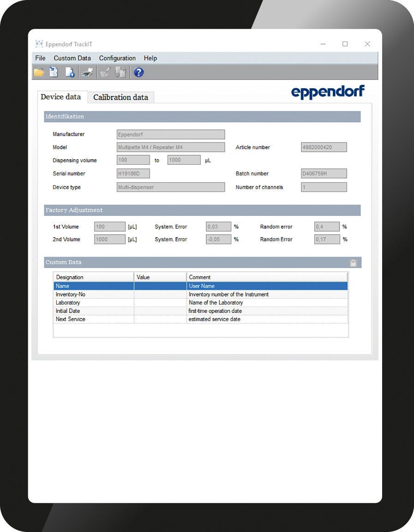Viewport: 414px width, 532px height.
Task: Click the Dispensing volume maximum field 1000
Action: click(184, 160)
